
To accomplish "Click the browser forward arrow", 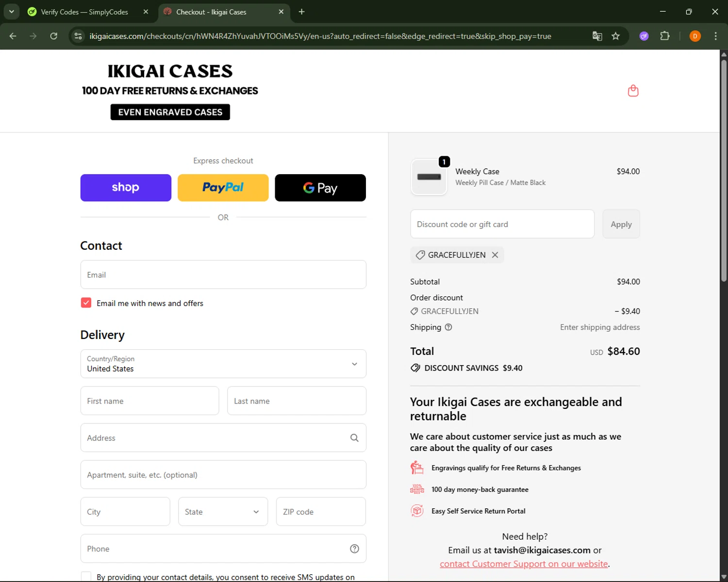I will (x=33, y=36).
